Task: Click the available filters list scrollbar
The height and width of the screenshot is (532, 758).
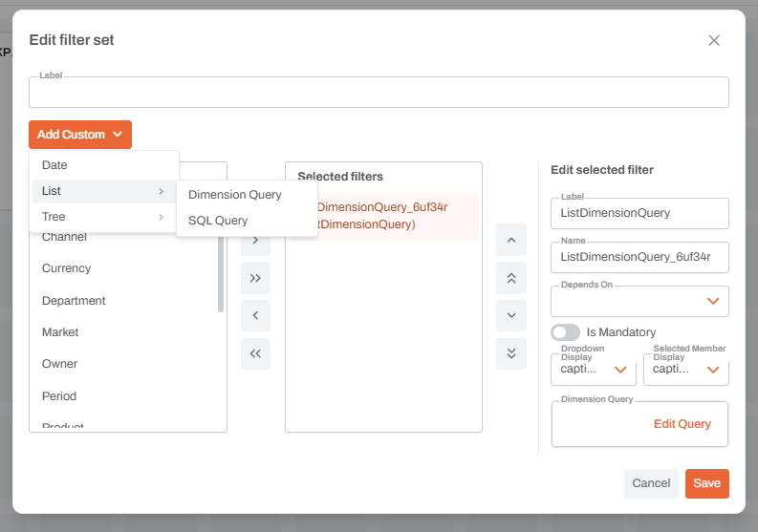Action: pyautogui.click(x=221, y=274)
